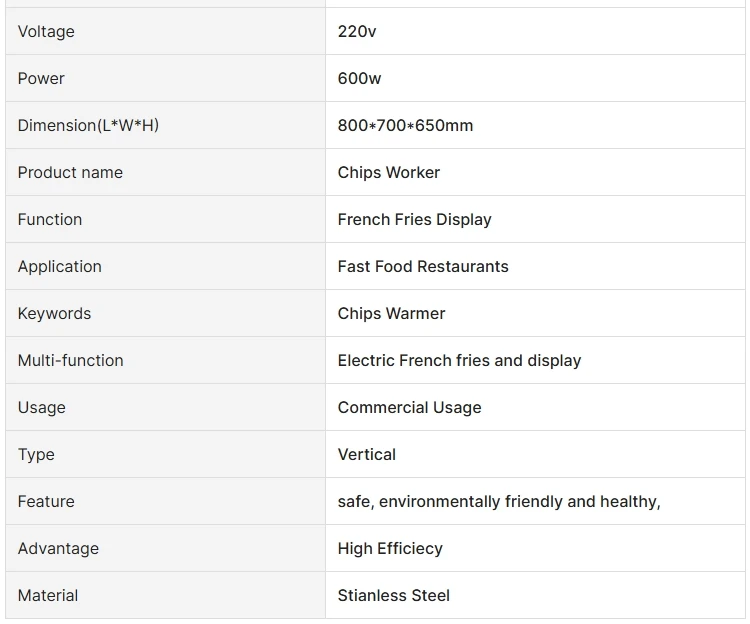Select the French Fries Display text

(414, 220)
